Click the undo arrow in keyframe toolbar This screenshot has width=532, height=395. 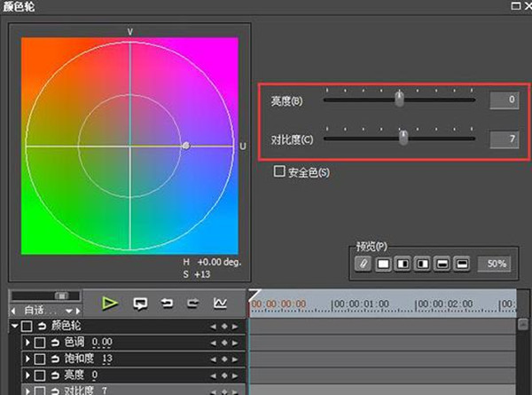(166, 304)
